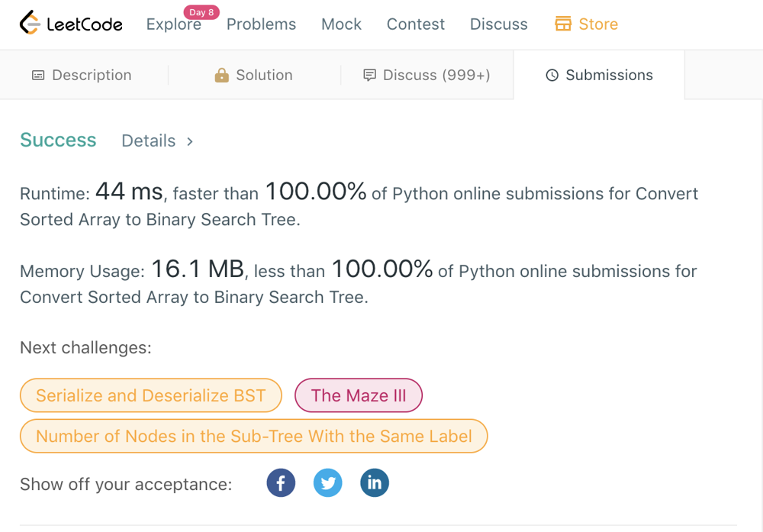Open Discuss in the top navigation
This screenshot has width=763, height=532.
498,24
